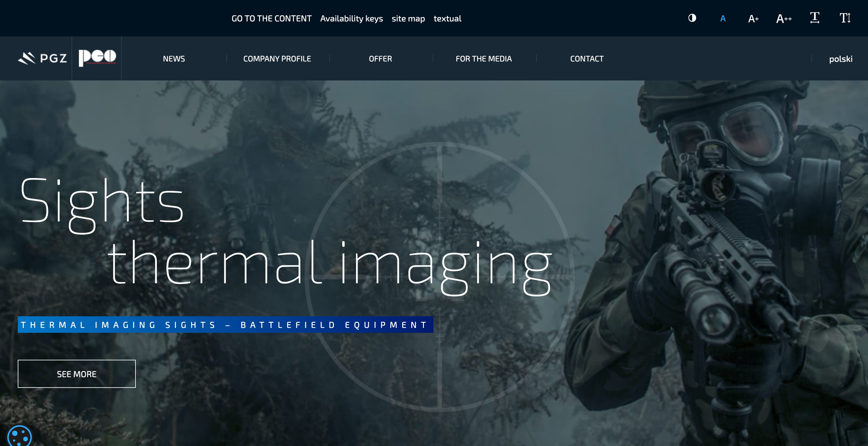Toggle the high contrast mode icon

coord(692,18)
